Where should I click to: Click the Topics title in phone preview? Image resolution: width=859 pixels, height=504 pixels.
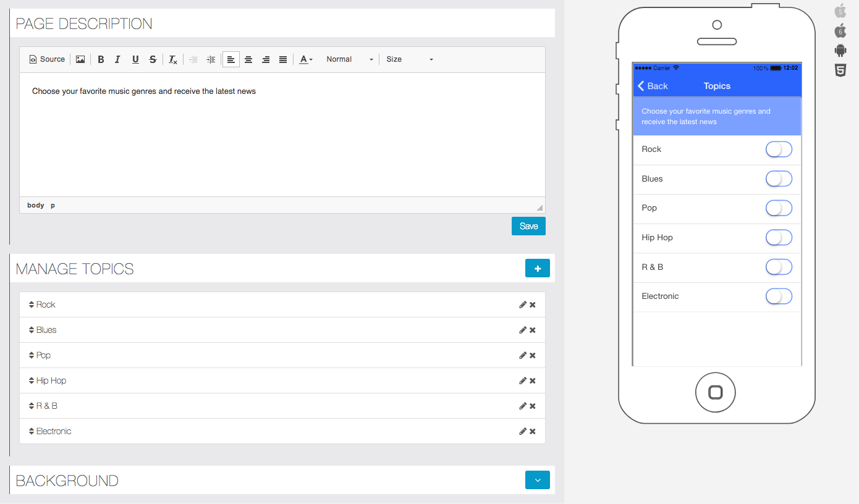click(x=717, y=86)
